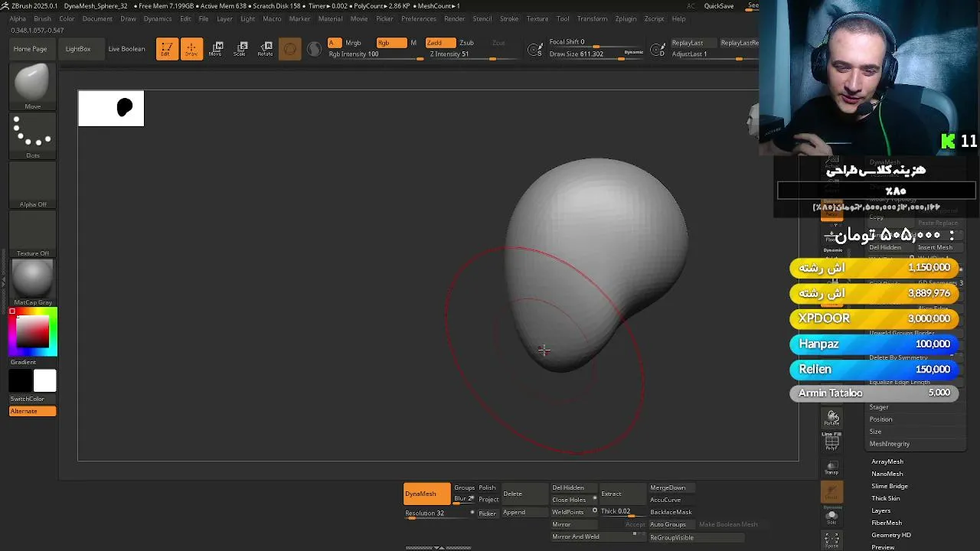Toggle M material draw mode

coord(413,43)
